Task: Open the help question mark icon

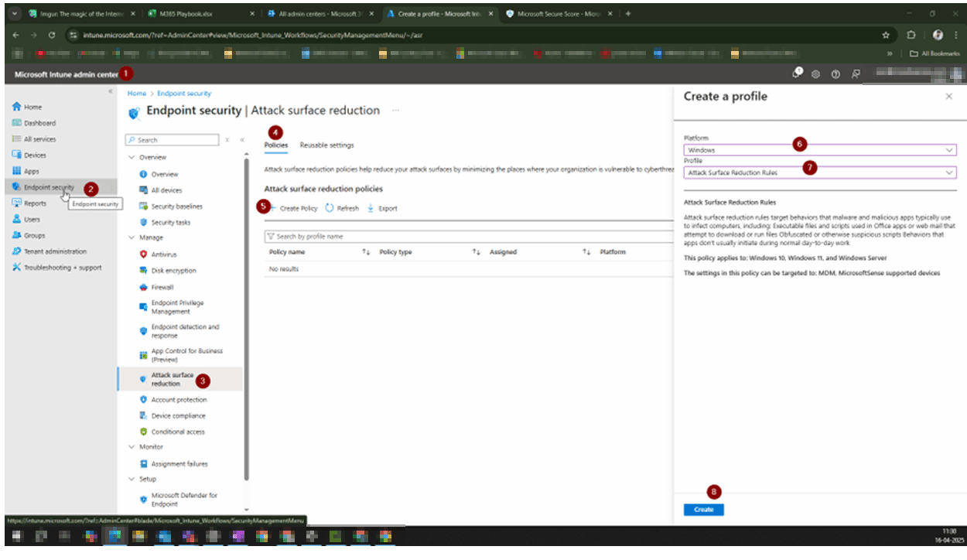Action: tap(835, 74)
